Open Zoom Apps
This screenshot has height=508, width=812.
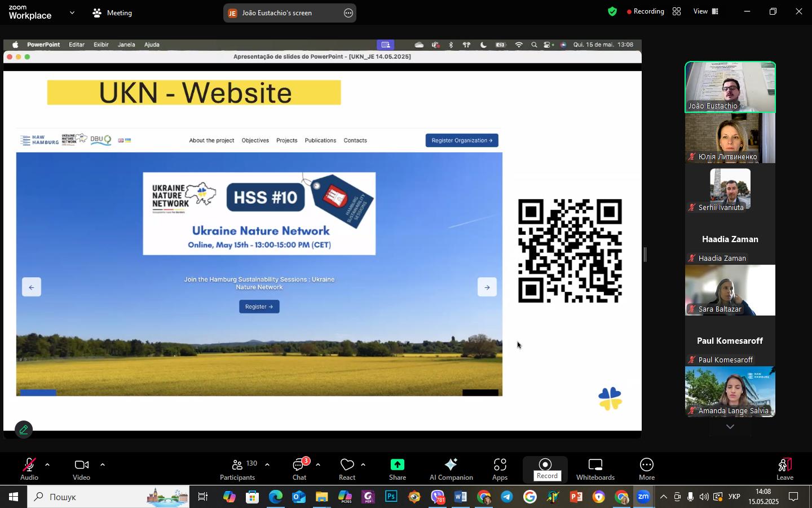point(500,469)
